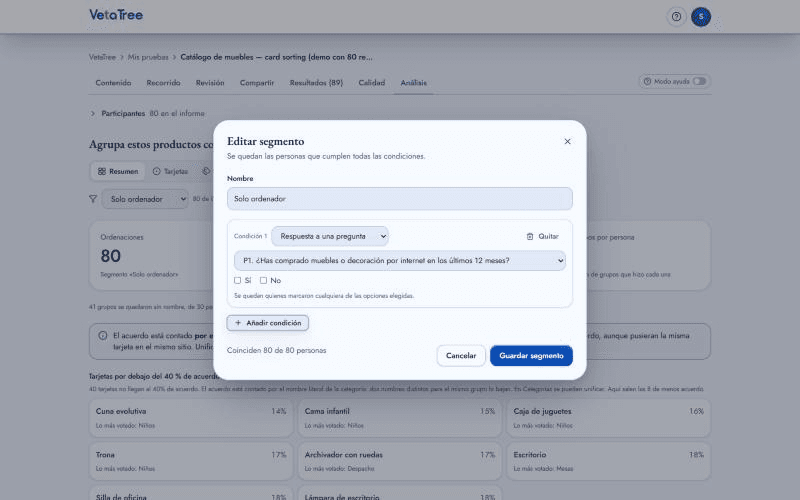The width and height of the screenshot is (800, 500).
Task: Open the question P1 dropdown
Action: 399,261
